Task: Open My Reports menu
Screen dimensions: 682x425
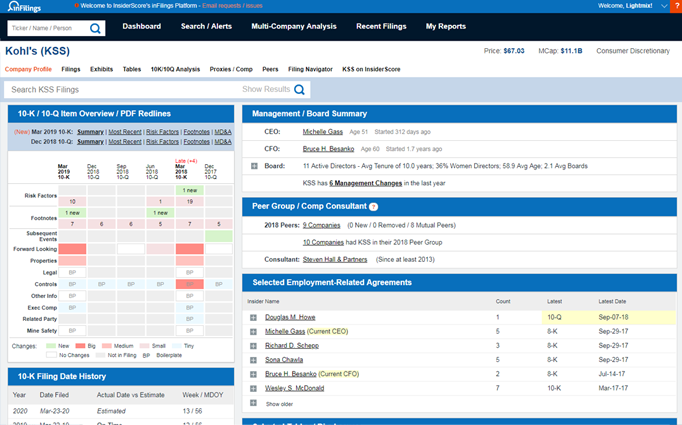Action: tap(445, 26)
